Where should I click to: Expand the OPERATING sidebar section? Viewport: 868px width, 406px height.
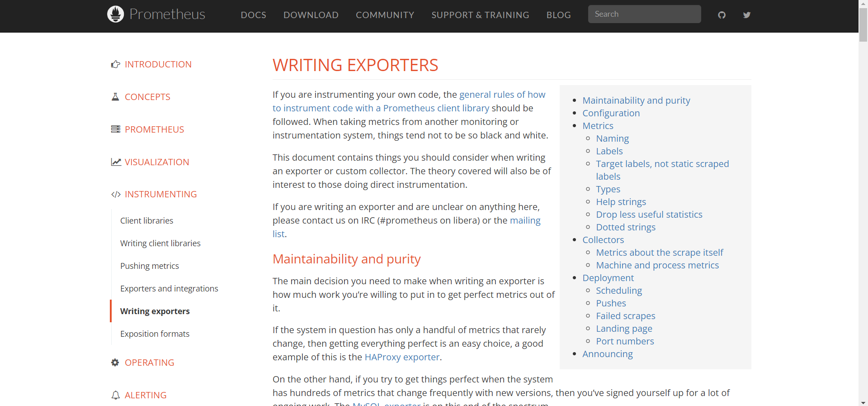click(150, 363)
